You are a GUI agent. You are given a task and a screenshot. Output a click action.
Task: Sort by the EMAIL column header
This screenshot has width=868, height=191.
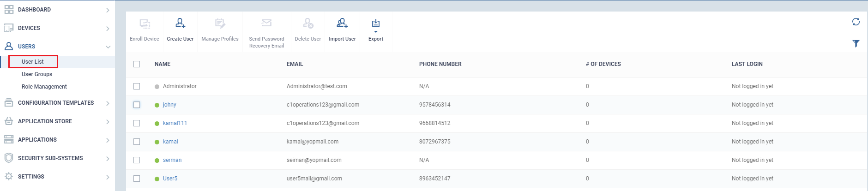click(x=295, y=64)
